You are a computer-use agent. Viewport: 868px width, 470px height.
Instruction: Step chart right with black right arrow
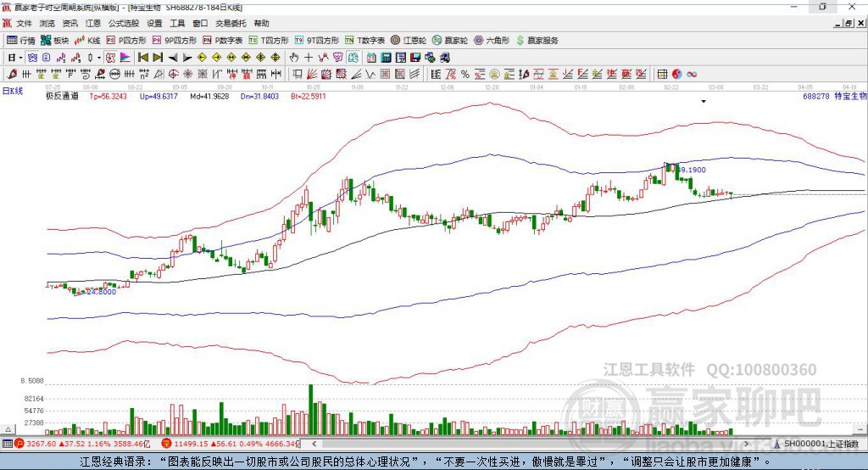pyautogui.click(x=187, y=58)
